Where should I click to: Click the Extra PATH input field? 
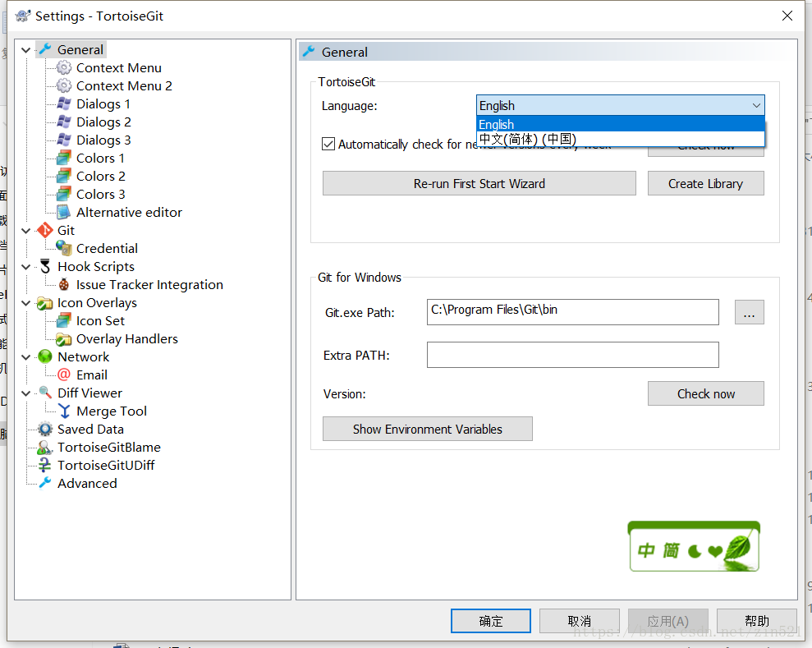pos(573,355)
